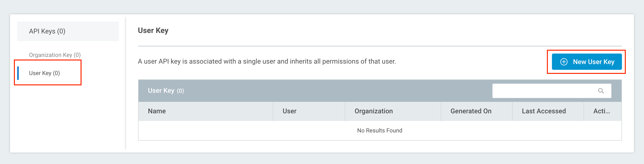Image resolution: width=644 pixels, height=164 pixels.
Task: Sort by the User column header
Action: coord(289,111)
